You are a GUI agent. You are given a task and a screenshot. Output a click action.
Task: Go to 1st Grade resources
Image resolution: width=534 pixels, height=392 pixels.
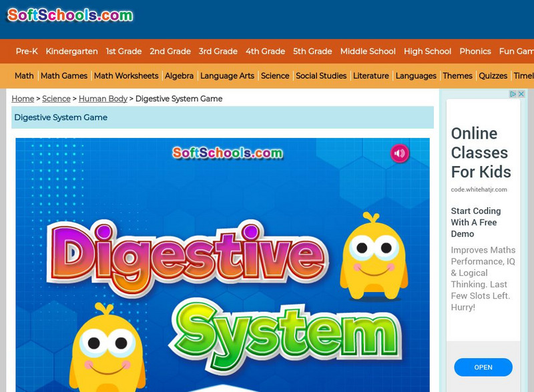tap(123, 51)
